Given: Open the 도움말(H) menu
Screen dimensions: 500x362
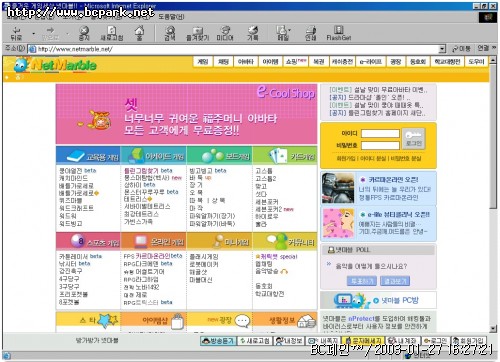Looking at the screenshot, I should pyautogui.click(x=171, y=17).
